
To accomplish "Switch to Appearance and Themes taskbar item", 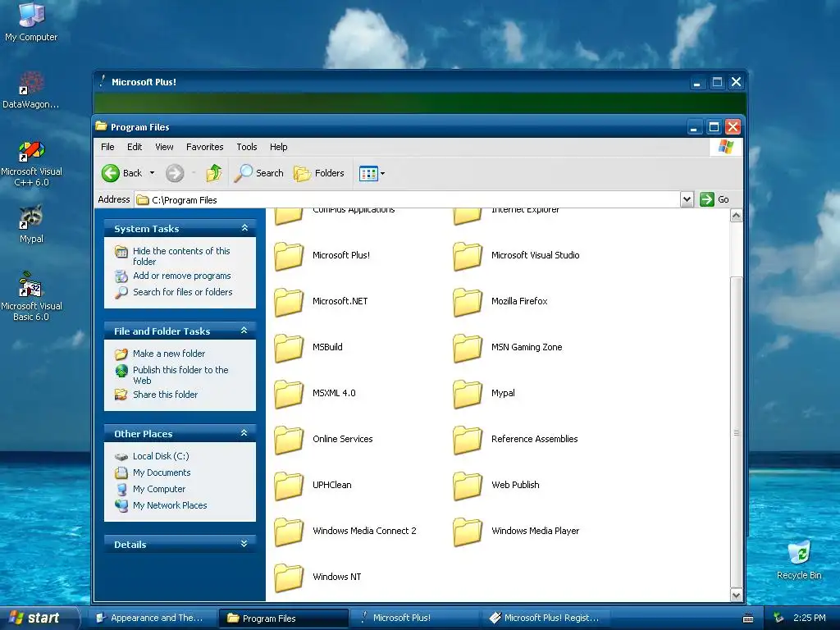I will pos(151,619).
